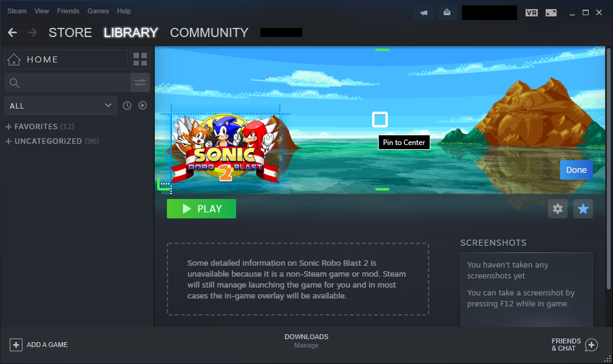Open the Friends menu
Image resolution: width=613 pixels, height=364 pixels.
pyautogui.click(x=68, y=11)
